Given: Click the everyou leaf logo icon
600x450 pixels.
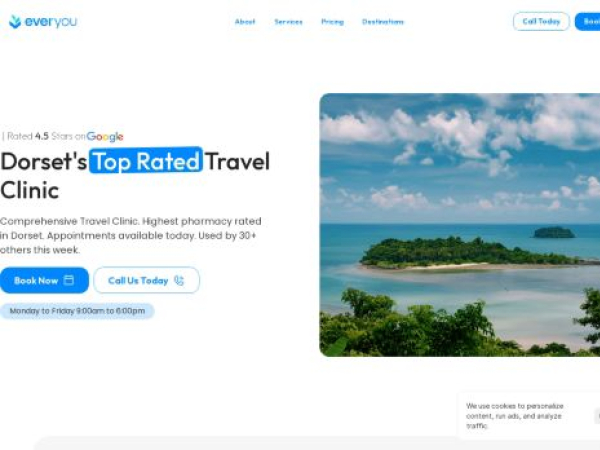Looking at the screenshot, I should 15,22.
